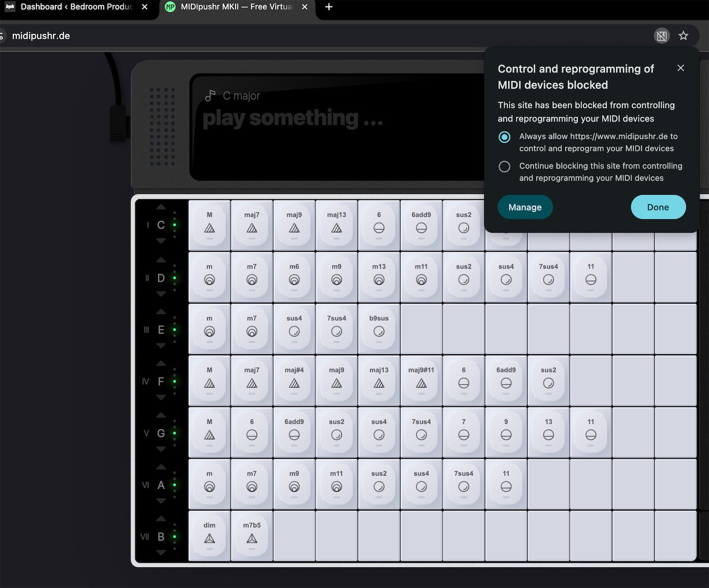Click the down arrow below the A row
Viewport: 709px width, 588px height.
[161, 501]
